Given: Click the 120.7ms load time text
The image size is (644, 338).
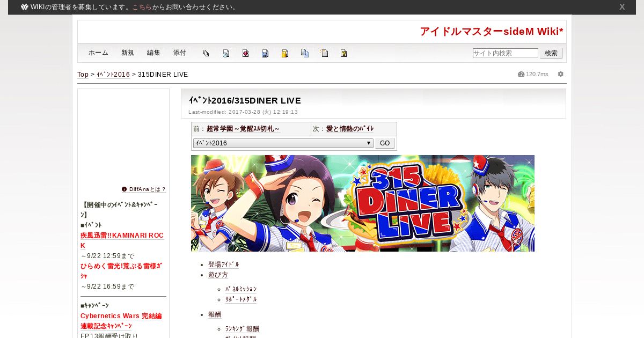Looking at the screenshot, I should tap(537, 74).
